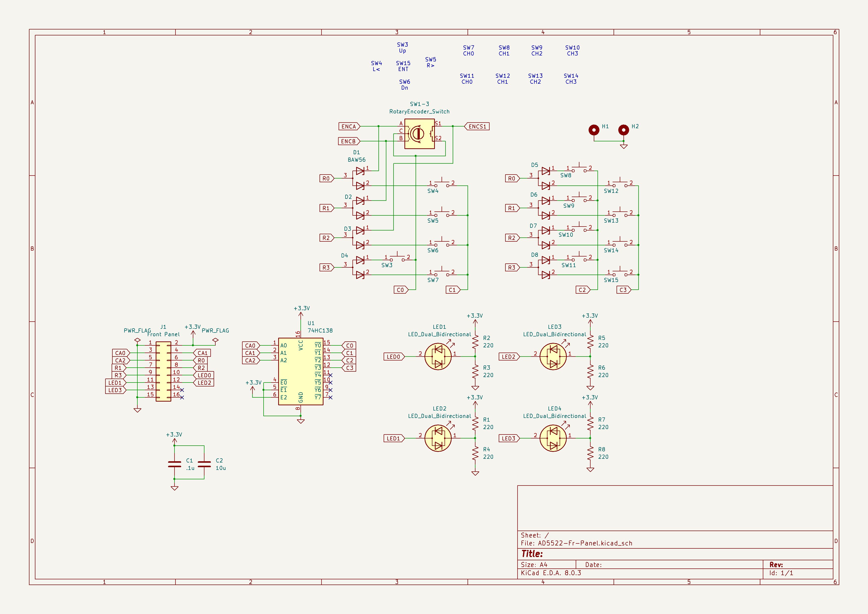Select the U1 74HC138 decoder chip body

(x=300, y=371)
